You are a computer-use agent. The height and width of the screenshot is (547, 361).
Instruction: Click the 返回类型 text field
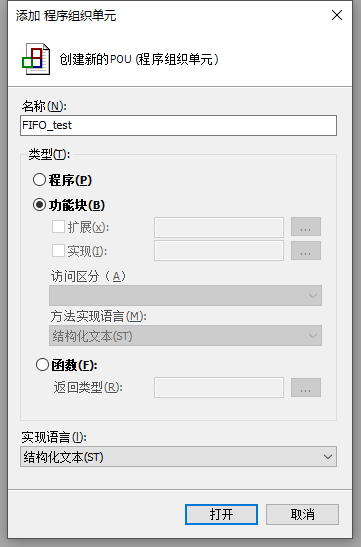click(x=219, y=387)
